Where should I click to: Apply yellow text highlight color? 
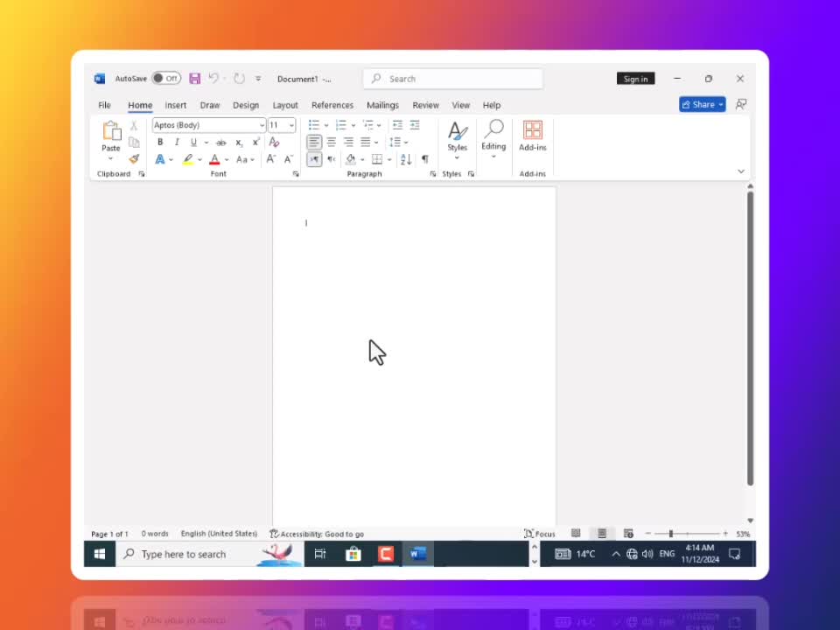click(188, 159)
